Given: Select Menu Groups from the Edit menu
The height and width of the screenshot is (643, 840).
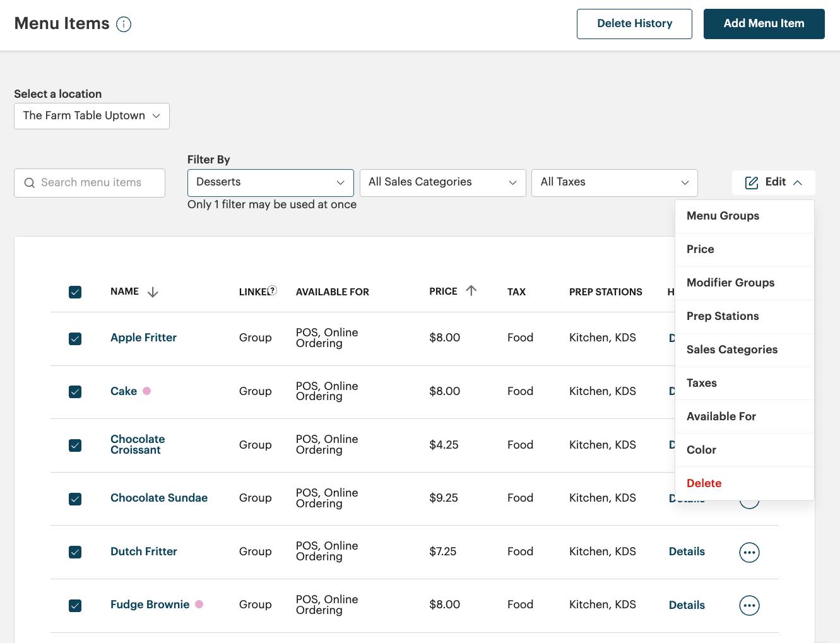Looking at the screenshot, I should pos(723,216).
